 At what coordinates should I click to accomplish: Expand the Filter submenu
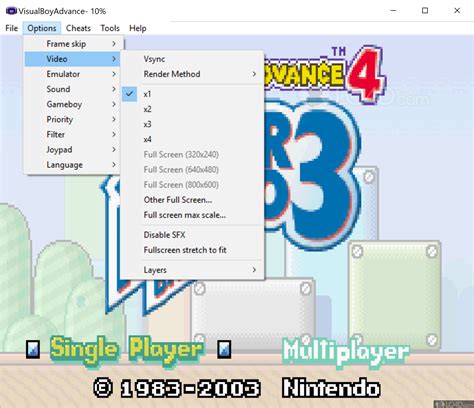pos(72,134)
